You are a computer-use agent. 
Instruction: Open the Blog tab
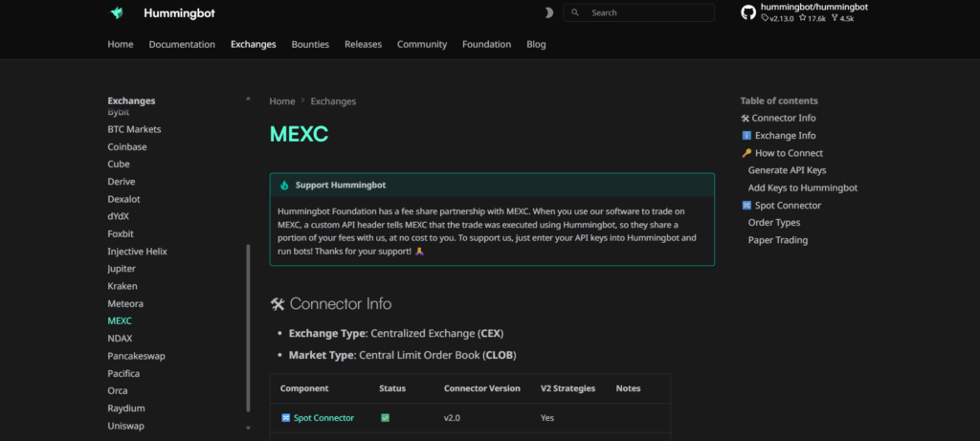(x=536, y=44)
